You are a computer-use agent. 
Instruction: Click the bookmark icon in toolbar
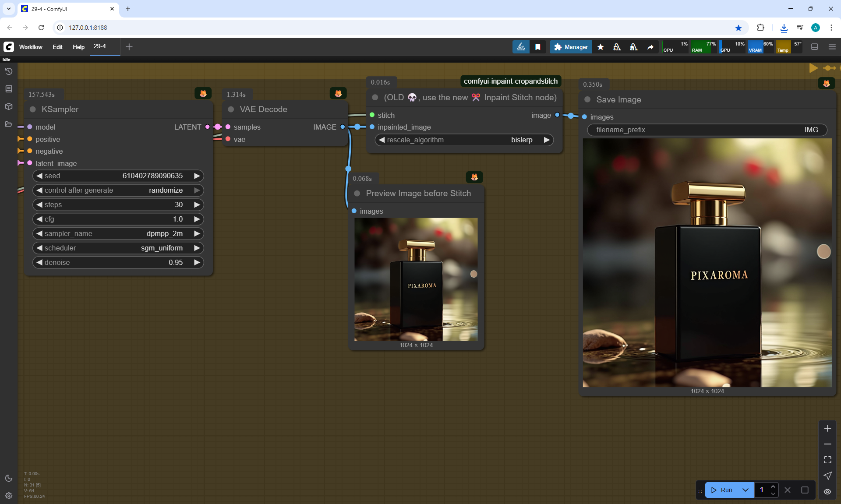(538, 47)
